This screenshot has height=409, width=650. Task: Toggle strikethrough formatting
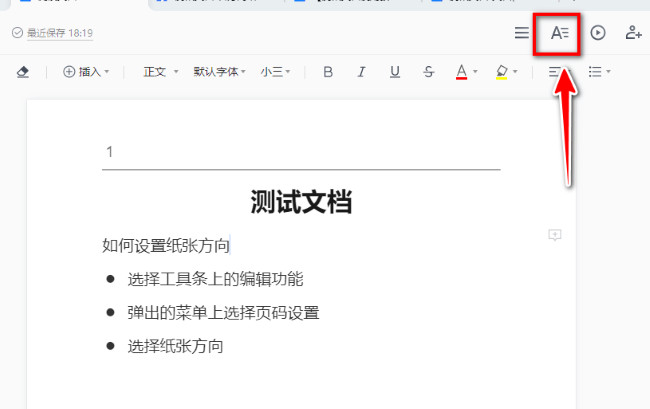[x=428, y=72]
